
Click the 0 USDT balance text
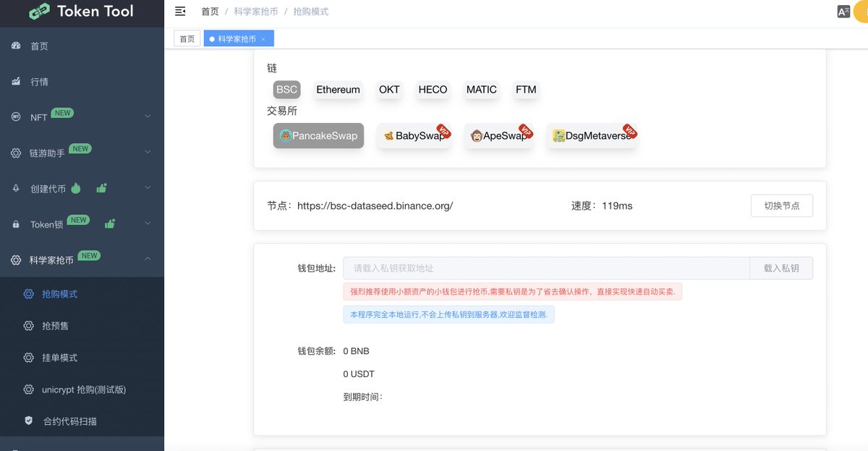pyautogui.click(x=359, y=374)
